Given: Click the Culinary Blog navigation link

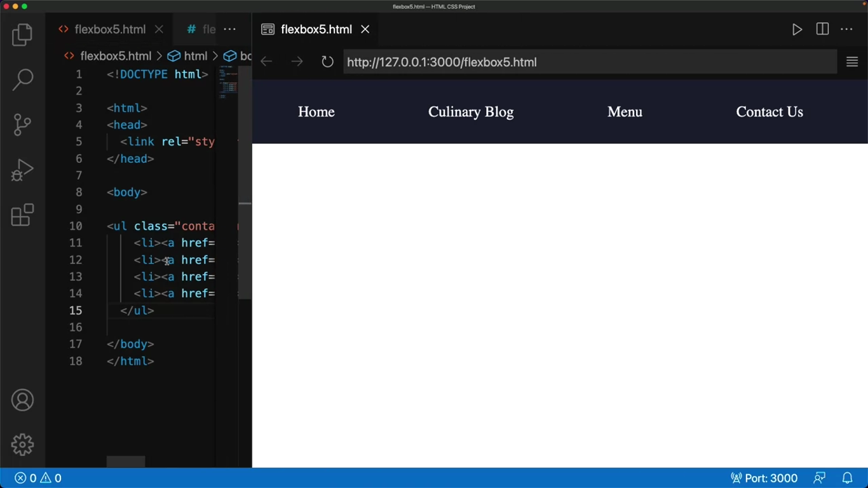Looking at the screenshot, I should (470, 112).
